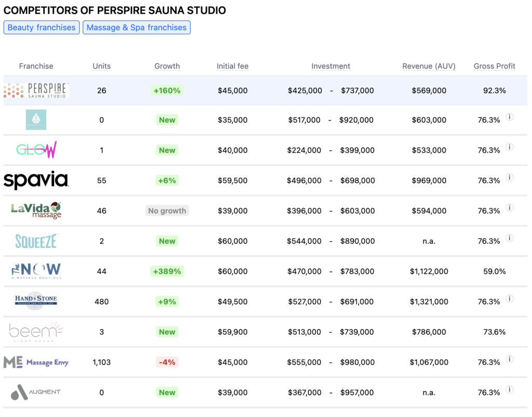Click info icon in the Hand & Stone row
The height and width of the screenshot is (417, 532).
click(x=509, y=298)
